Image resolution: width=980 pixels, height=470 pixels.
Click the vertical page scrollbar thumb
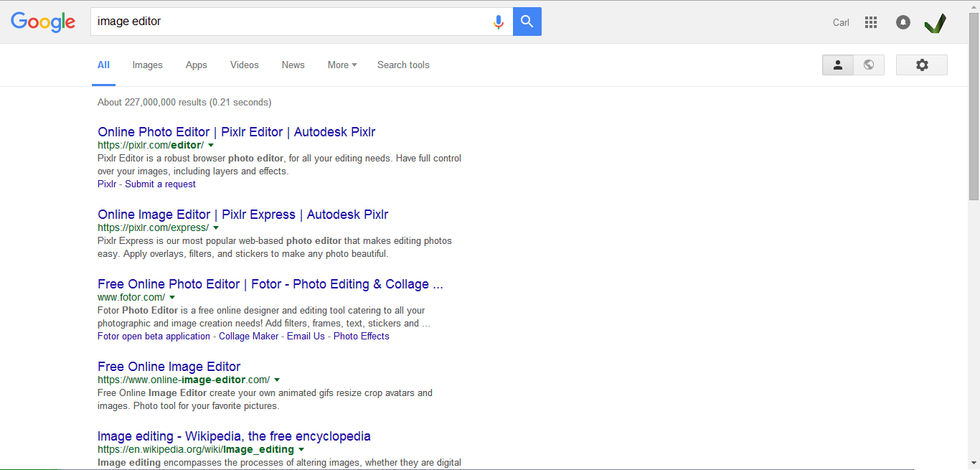(974, 106)
